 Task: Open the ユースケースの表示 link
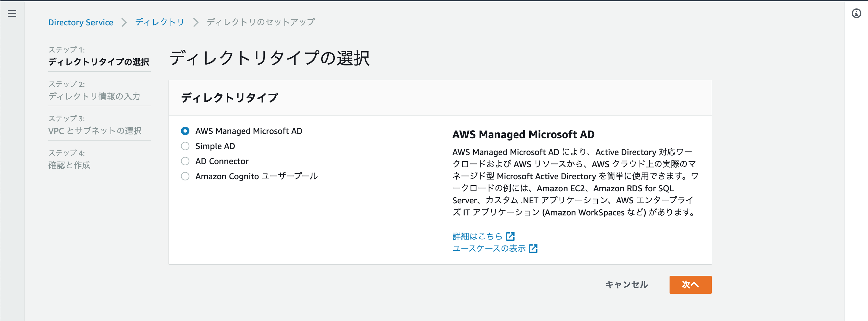(x=489, y=248)
